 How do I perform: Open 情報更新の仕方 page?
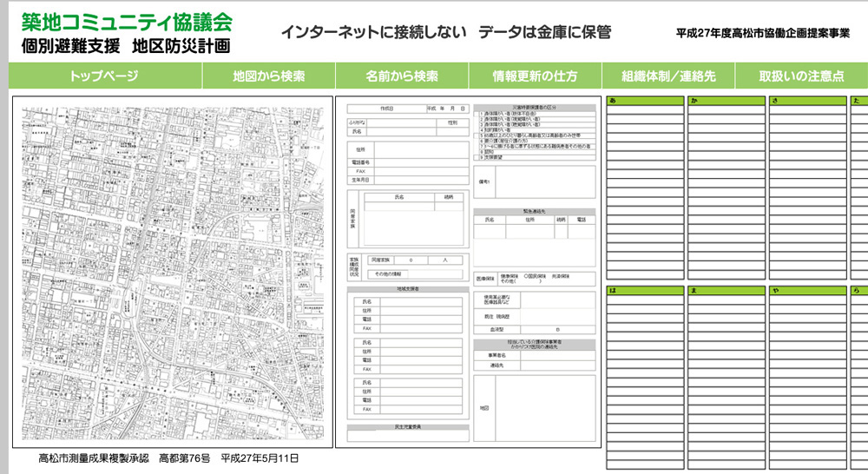pyautogui.click(x=535, y=76)
